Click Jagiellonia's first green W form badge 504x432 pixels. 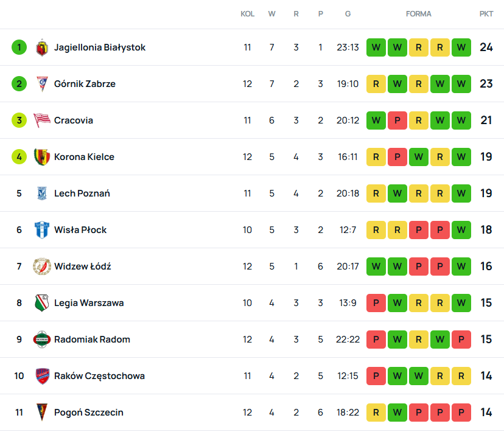coord(376,47)
